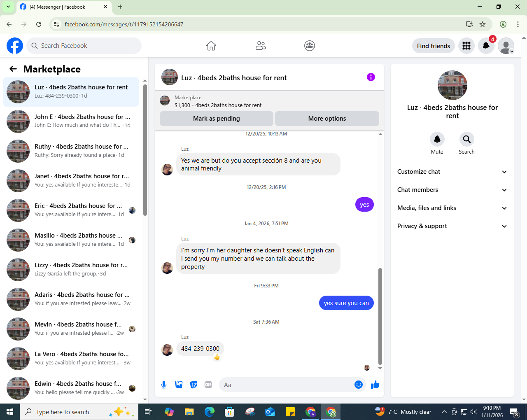Screen dimensions: 527x420
Task: Click the browser back arrow
Action: (x=9, y=24)
